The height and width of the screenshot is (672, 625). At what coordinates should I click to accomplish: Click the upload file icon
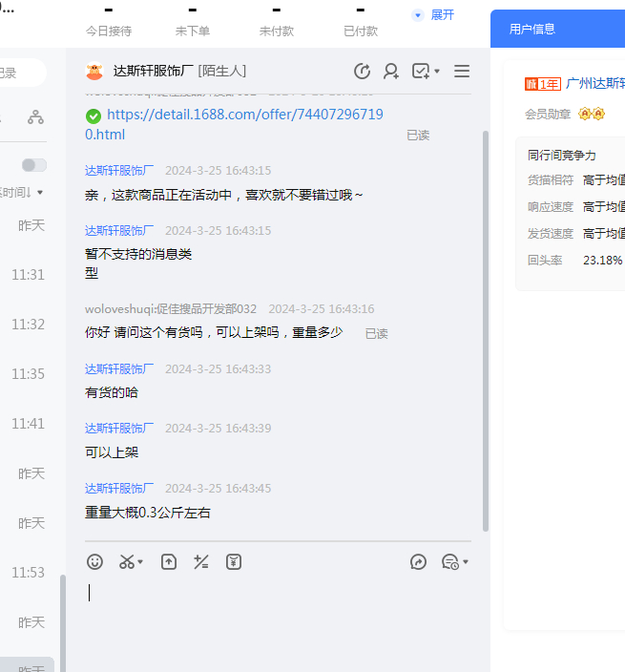(169, 562)
